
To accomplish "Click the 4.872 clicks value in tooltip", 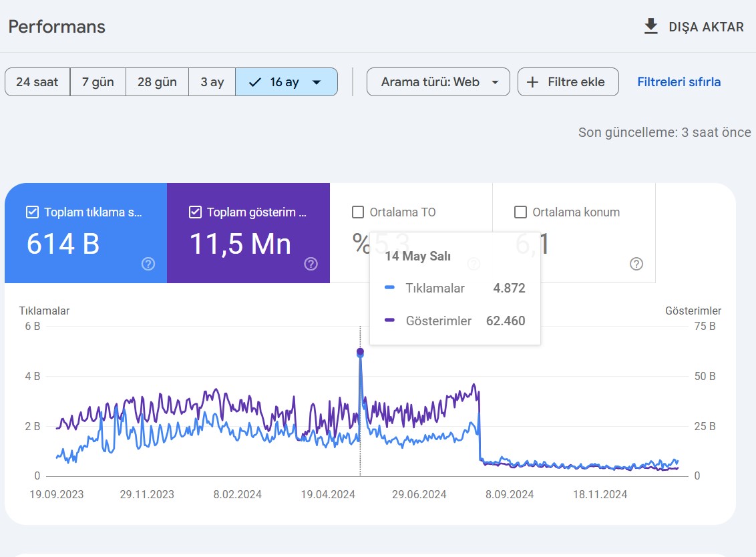I will coord(509,288).
